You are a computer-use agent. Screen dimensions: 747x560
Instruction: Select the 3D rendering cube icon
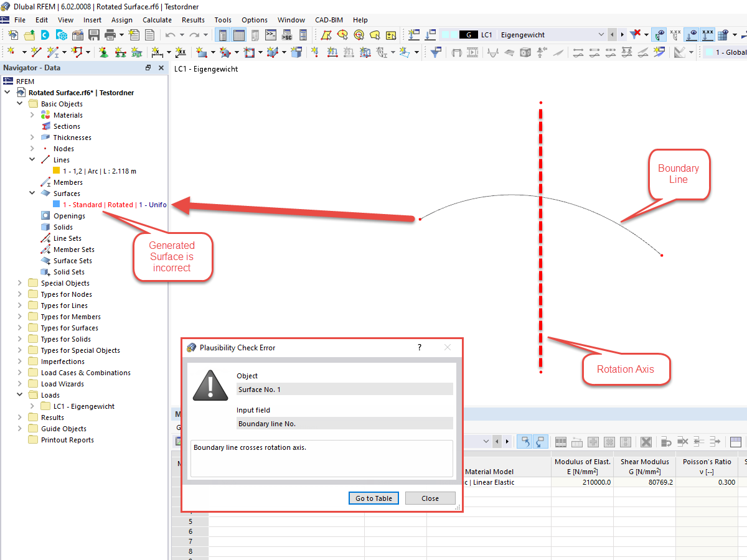tap(525, 51)
